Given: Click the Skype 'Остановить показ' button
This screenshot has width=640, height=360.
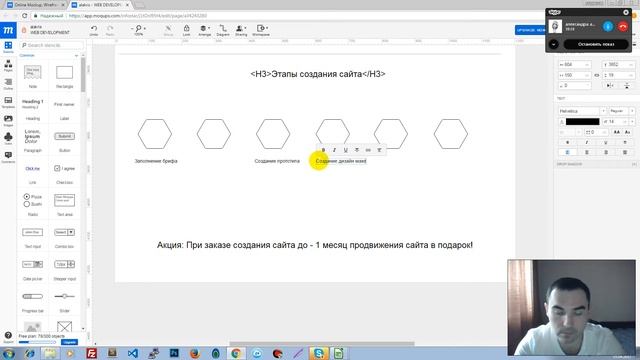Looking at the screenshot, I should pos(596,44).
